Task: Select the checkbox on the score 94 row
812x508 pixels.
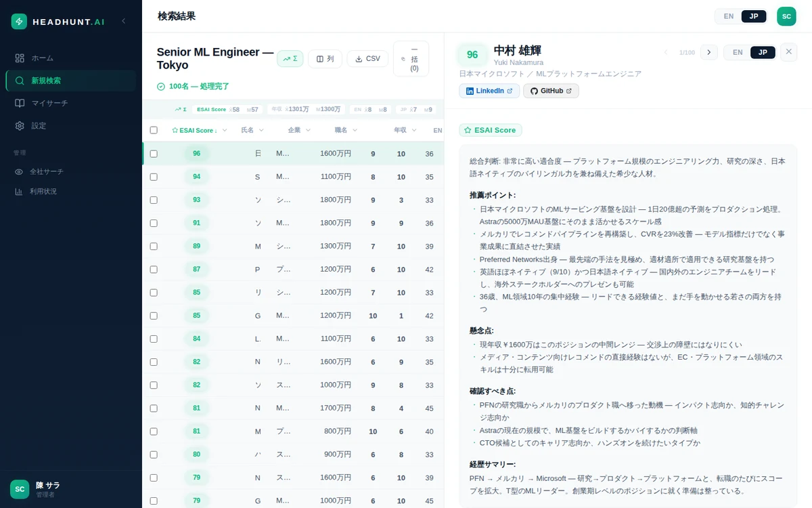Action: (154, 176)
